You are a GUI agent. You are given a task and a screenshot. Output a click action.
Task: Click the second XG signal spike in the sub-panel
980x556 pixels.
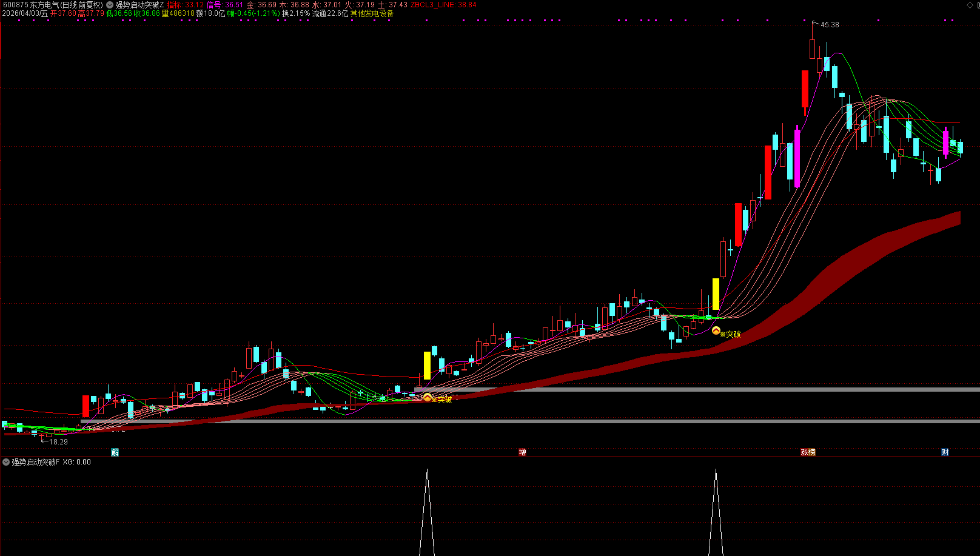[716, 512]
